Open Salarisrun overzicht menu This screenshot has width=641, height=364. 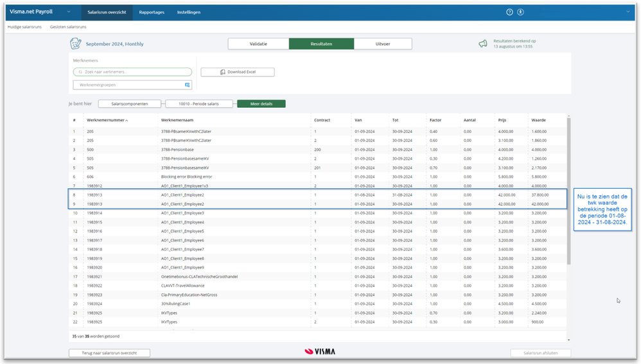coord(107,12)
